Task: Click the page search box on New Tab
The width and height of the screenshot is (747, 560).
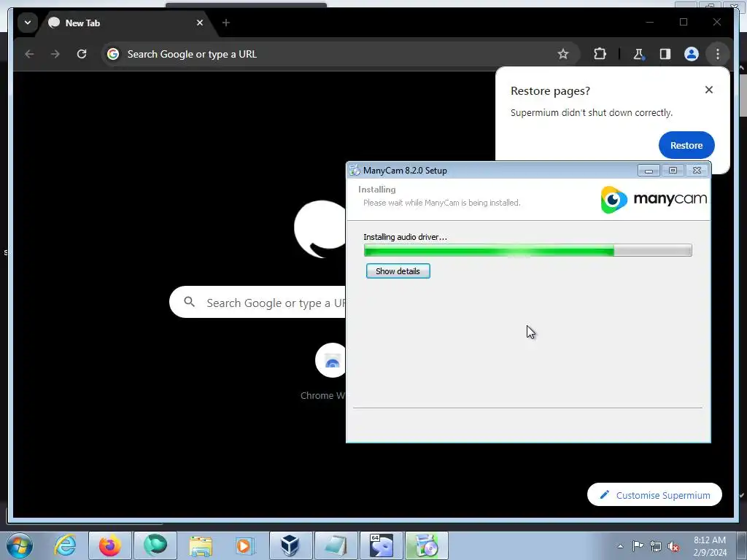Action: pos(258,303)
